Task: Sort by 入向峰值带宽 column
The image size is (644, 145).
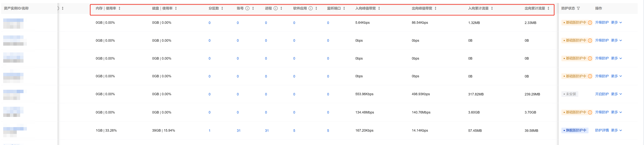Action: pyautogui.click(x=379, y=8)
